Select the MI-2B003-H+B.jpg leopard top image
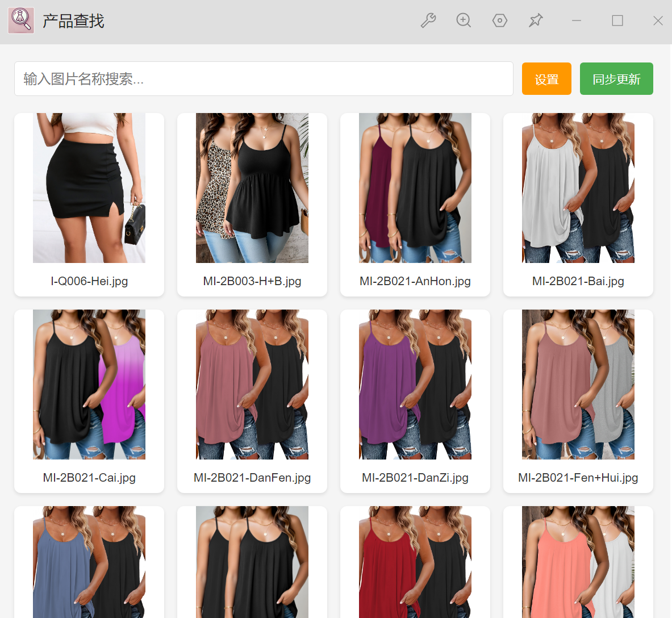Viewport: 672px width, 618px height. point(252,187)
